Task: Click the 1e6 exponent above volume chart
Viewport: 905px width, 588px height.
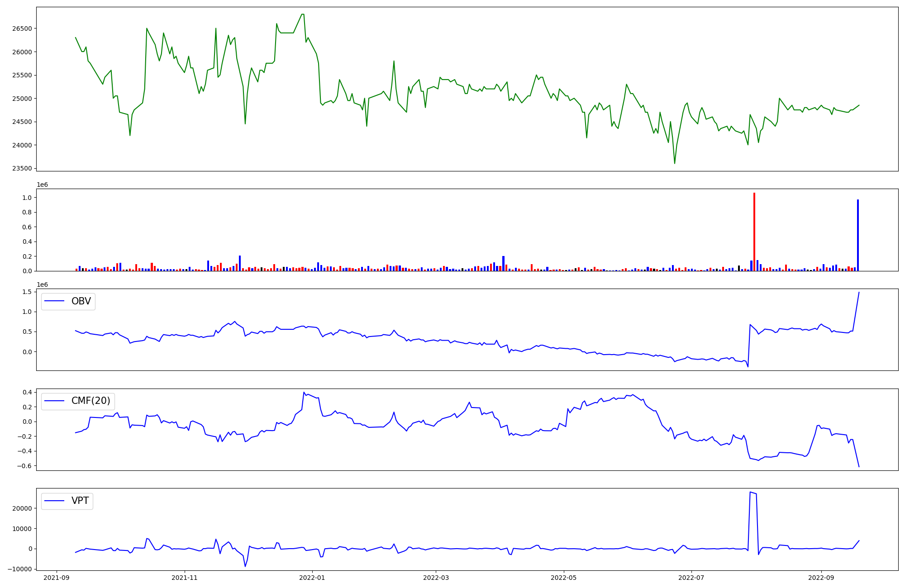Action: point(42,185)
